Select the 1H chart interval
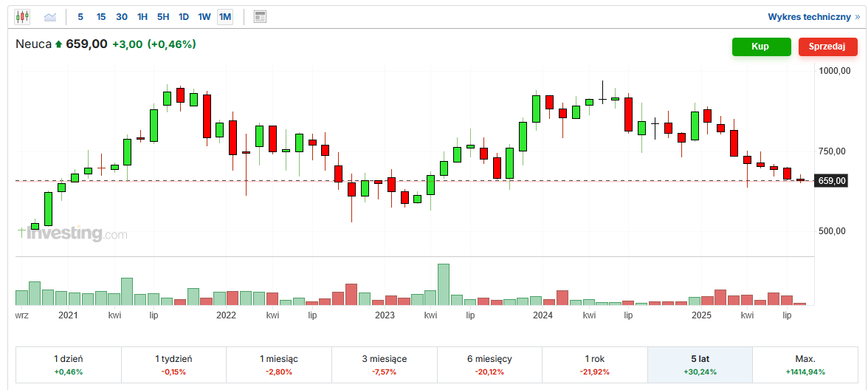 [x=142, y=16]
